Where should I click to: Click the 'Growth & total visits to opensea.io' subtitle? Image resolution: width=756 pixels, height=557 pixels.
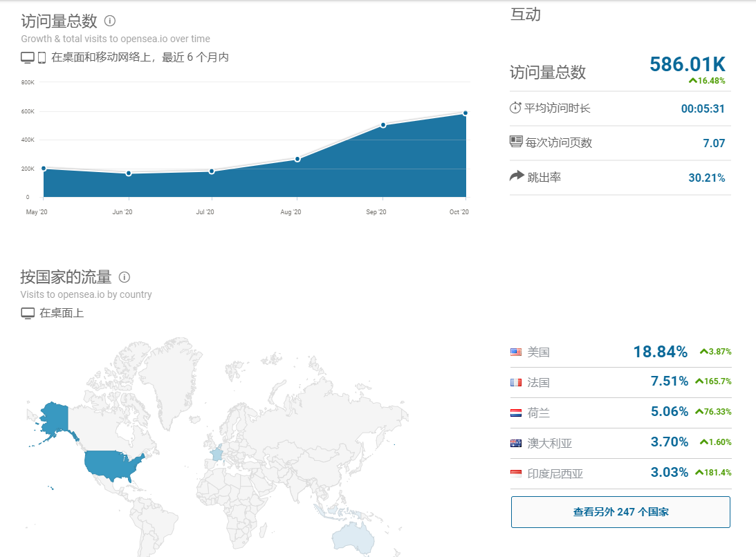coord(116,39)
